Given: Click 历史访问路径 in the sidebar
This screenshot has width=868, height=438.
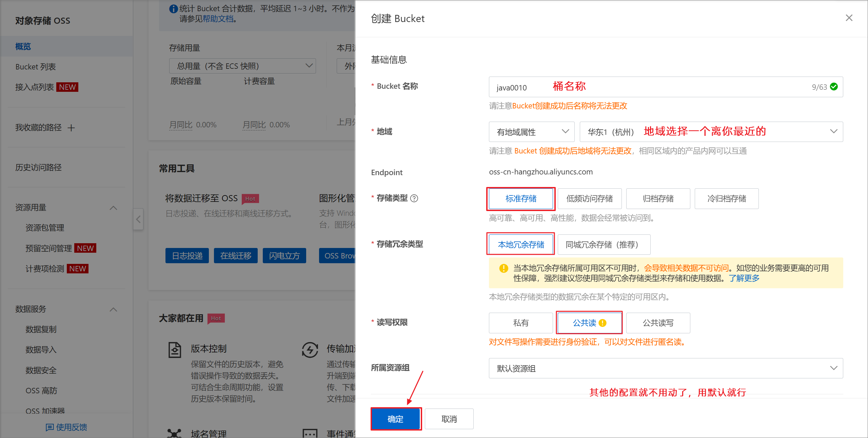Looking at the screenshot, I should (38, 167).
